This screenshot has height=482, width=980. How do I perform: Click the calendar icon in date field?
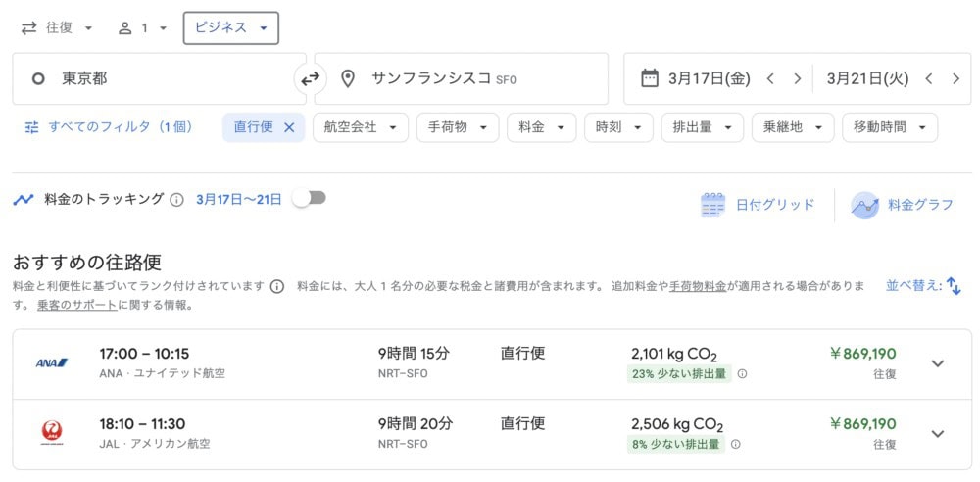pos(650,78)
